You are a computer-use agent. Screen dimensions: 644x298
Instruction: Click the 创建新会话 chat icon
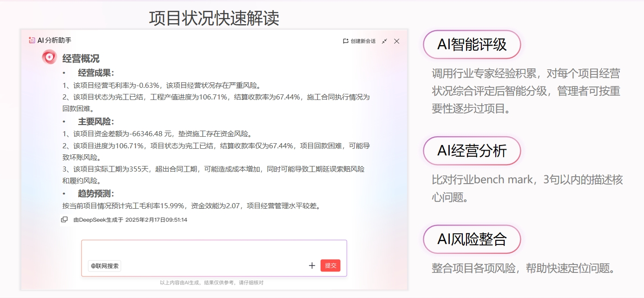click(x=345, y=41)
